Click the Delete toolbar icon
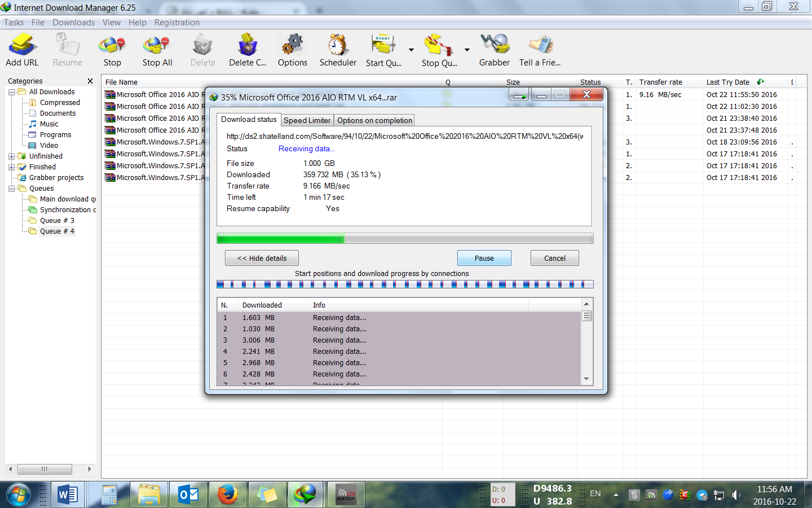This screenshot has height=508, width=812. [x=202, y=50]
